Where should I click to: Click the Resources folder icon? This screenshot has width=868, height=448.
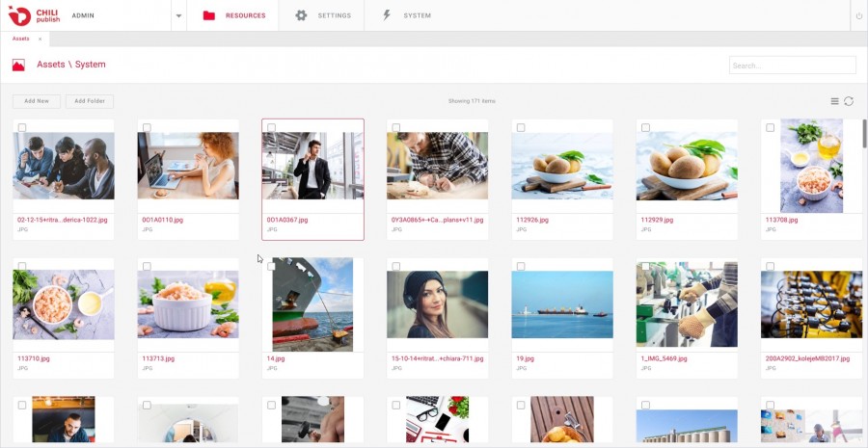(208, 15)
